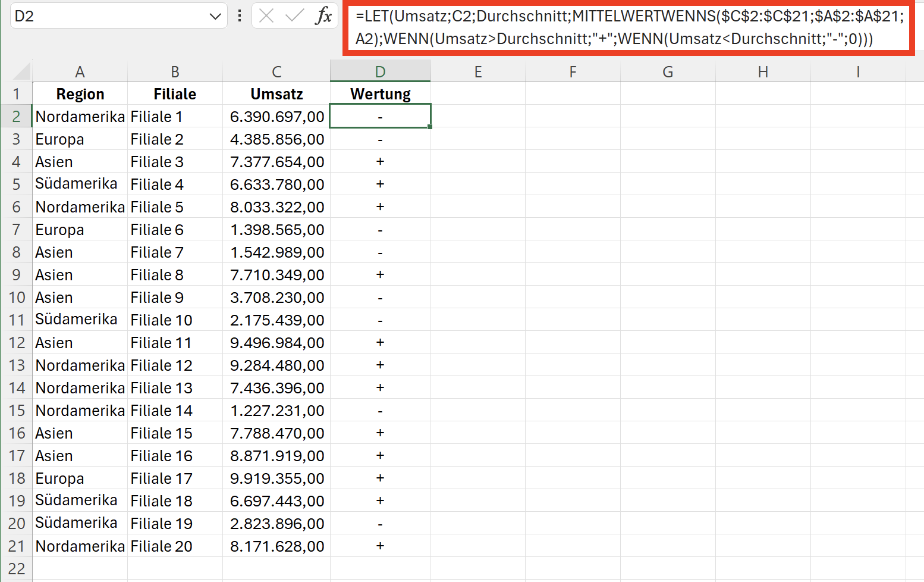Click Nordamerika in row 15
The width and height of the screenshot is (924, 582).
pos(80,410)
